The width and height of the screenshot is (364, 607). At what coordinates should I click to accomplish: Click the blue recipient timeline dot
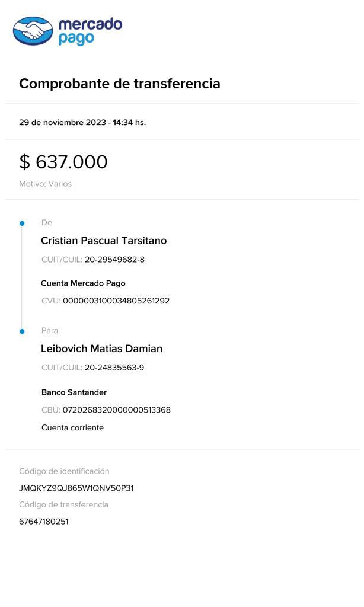pyautogui.click(x=22, y=331)
